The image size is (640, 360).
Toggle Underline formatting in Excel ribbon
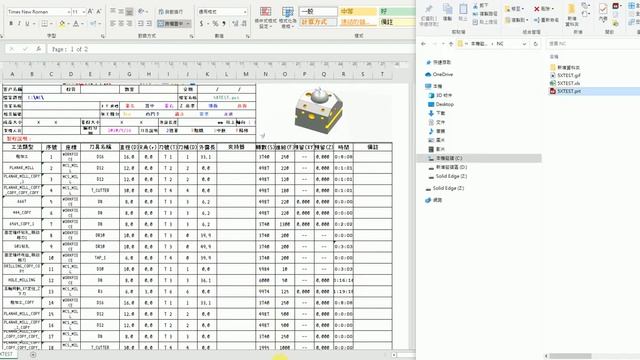pos(27,24)
